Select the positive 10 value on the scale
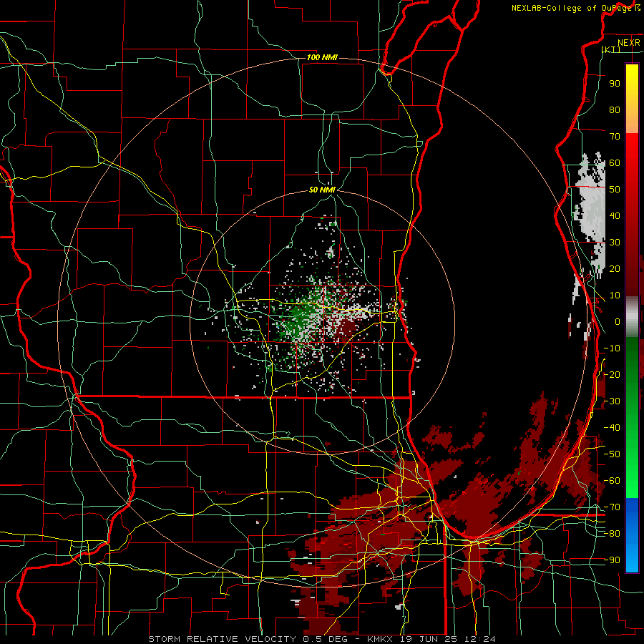The image size is (644, 644). click(615, 296)
